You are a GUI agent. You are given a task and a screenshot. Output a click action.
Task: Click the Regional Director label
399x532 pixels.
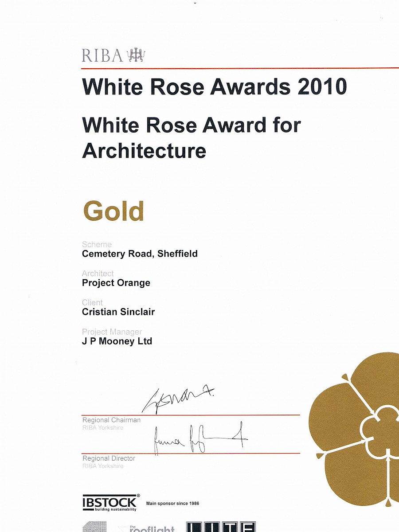pyautogui.click(x=109, y=458)
